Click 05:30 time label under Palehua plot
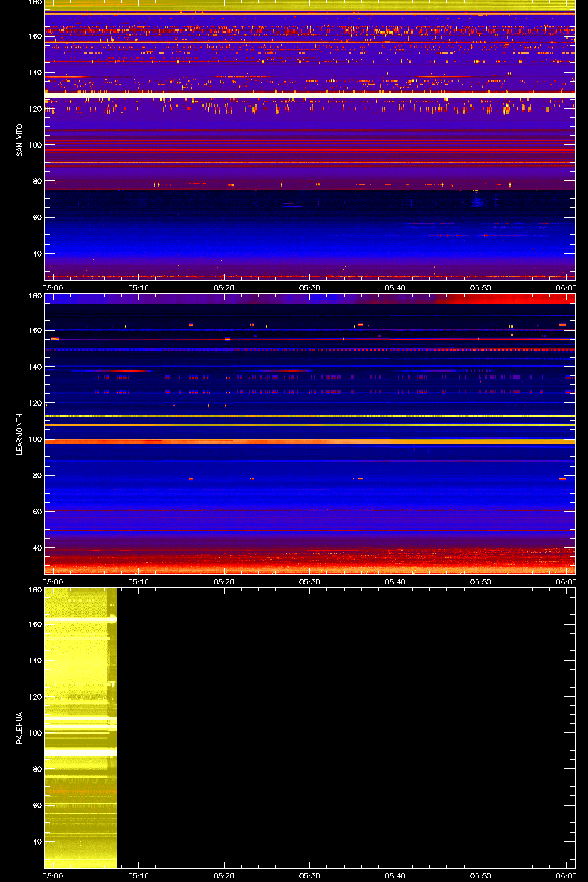The width and height of the screenshot is (588, 882). coord(309,876)
